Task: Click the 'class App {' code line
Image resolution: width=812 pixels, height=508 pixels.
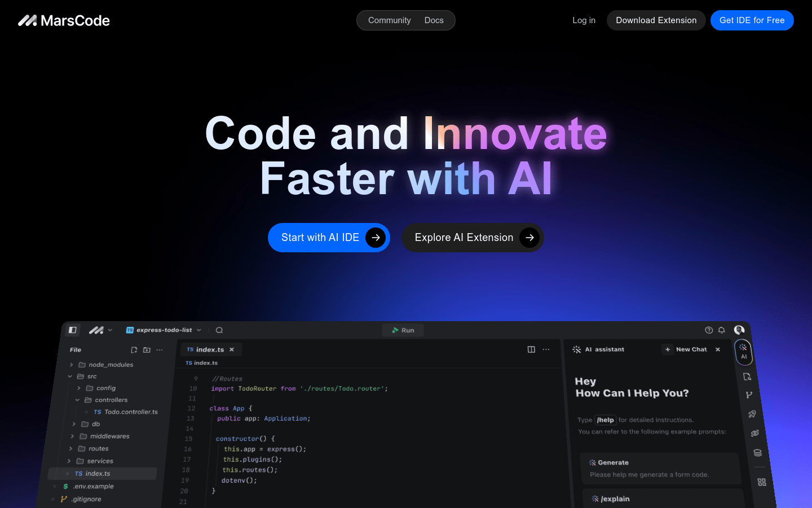Action: [x=231, y=409]
